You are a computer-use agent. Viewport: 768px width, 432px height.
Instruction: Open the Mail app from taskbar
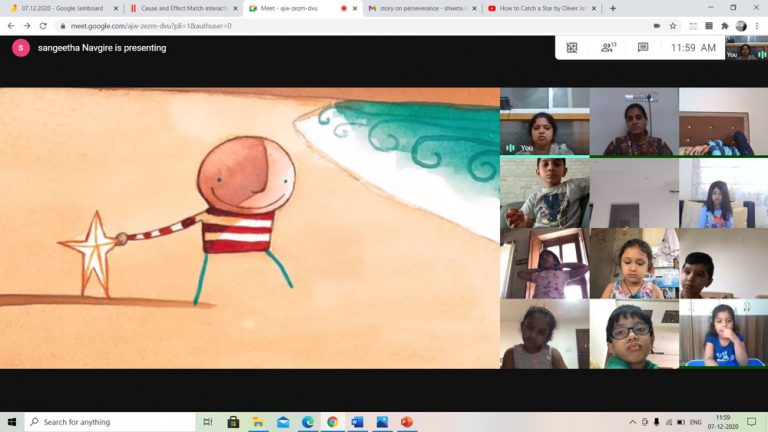[x=283, y=422]
